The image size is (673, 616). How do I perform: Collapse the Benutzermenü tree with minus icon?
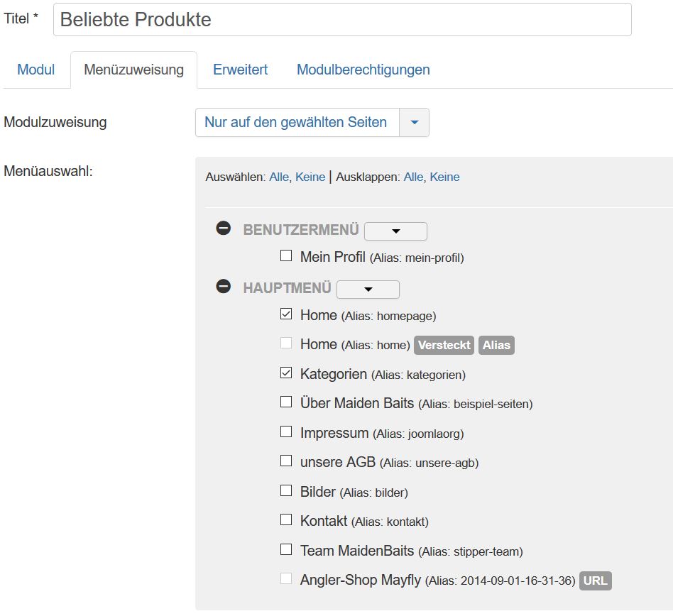click(224, 229)
